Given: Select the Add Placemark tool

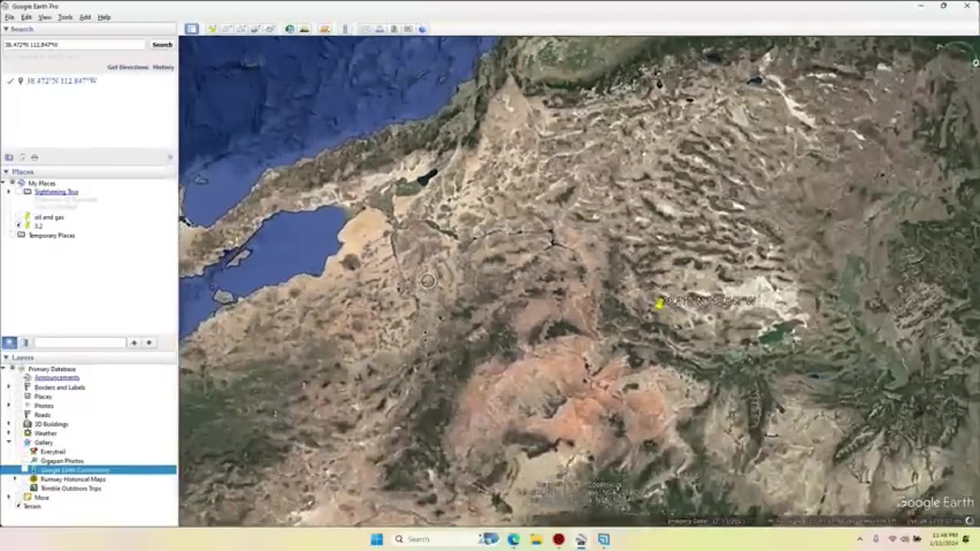Looking at the screenshot, I should coord(212,29).
